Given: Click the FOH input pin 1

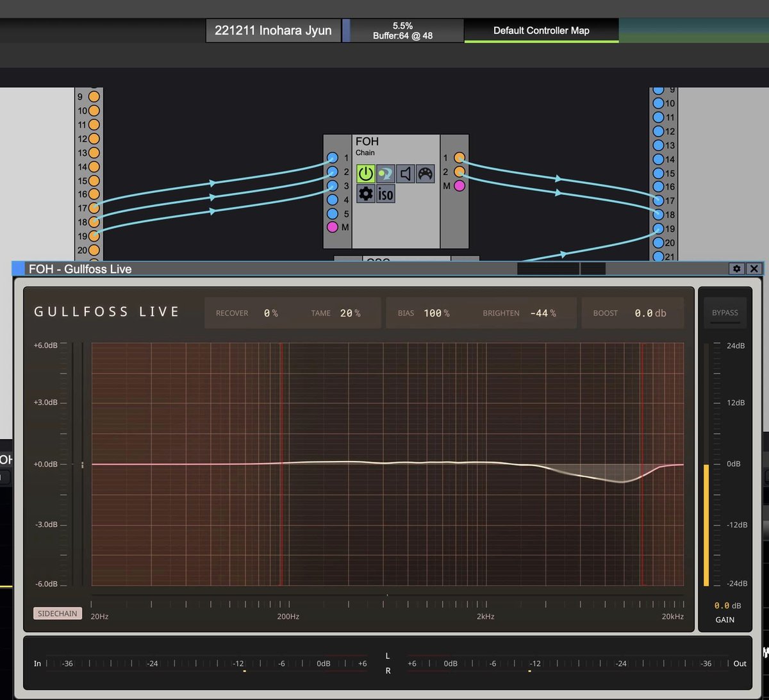Looking at the screenshot, I should [x=332, y=158].
